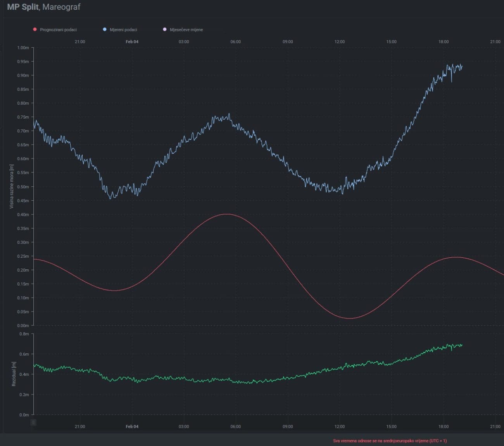
Task: Click the red timezone note in footer
Action: 390,441
